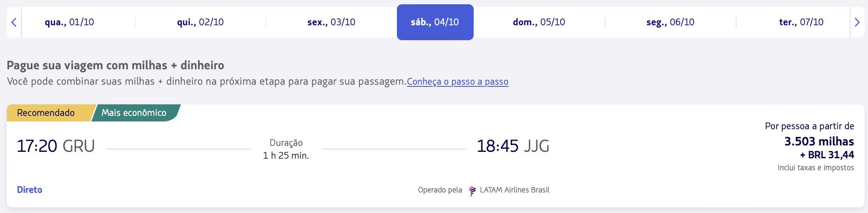
Task: Select the dom., 05/10 date tab
Action: [x=539, y=22]
